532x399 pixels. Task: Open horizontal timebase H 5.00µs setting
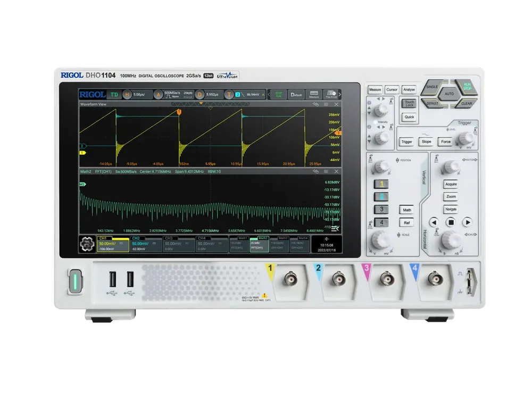[137, 95]
